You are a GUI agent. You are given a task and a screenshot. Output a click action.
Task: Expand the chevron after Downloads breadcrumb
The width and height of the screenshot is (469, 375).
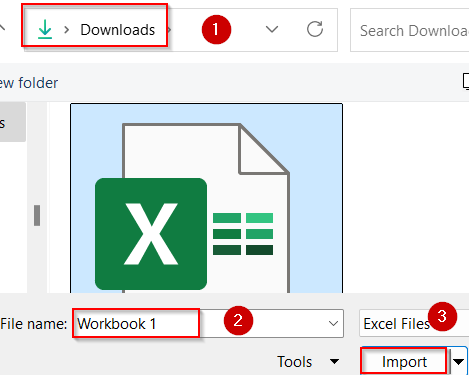pyautogui.click(x=169, y=30)
